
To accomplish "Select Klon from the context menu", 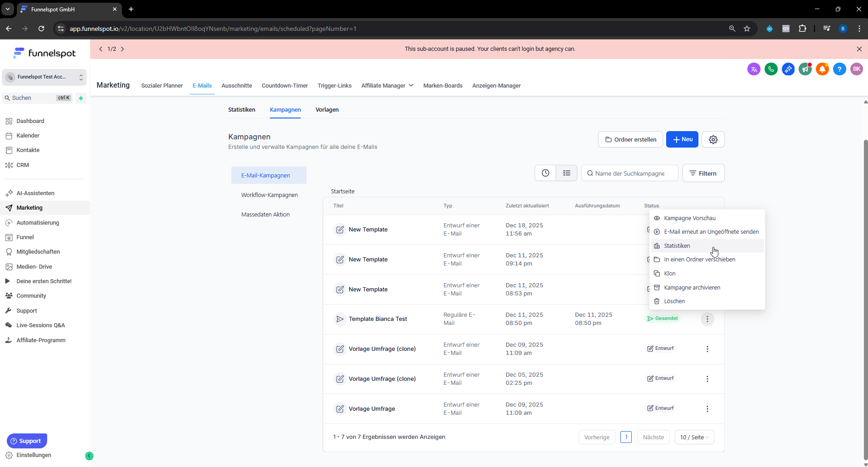I will point(707,274).
